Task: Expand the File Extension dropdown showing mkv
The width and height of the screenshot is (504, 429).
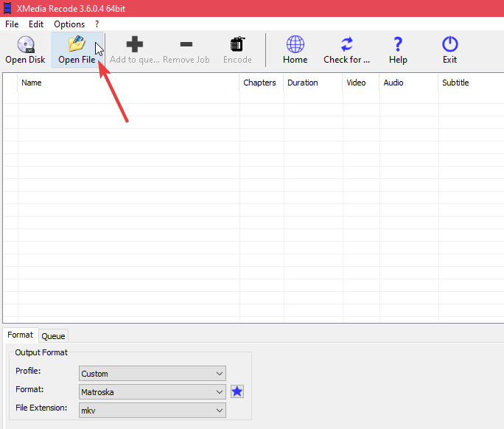Action: [x=153, y=411]
